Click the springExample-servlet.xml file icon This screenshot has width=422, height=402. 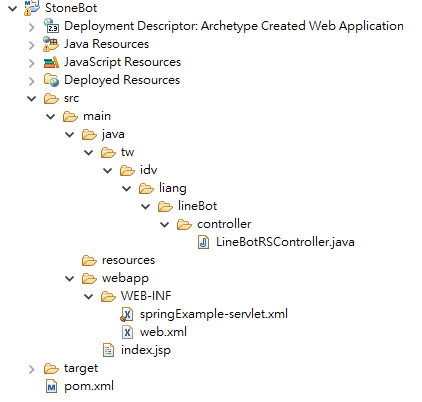[x=127, y=314]
